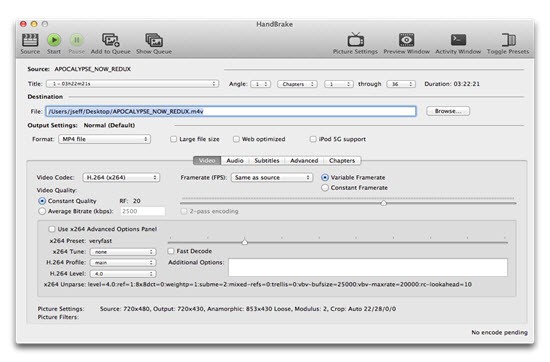Open the x264 Tune dropdown
The width and height of the screenshot is (550, 362).
[x=123, y=252]
